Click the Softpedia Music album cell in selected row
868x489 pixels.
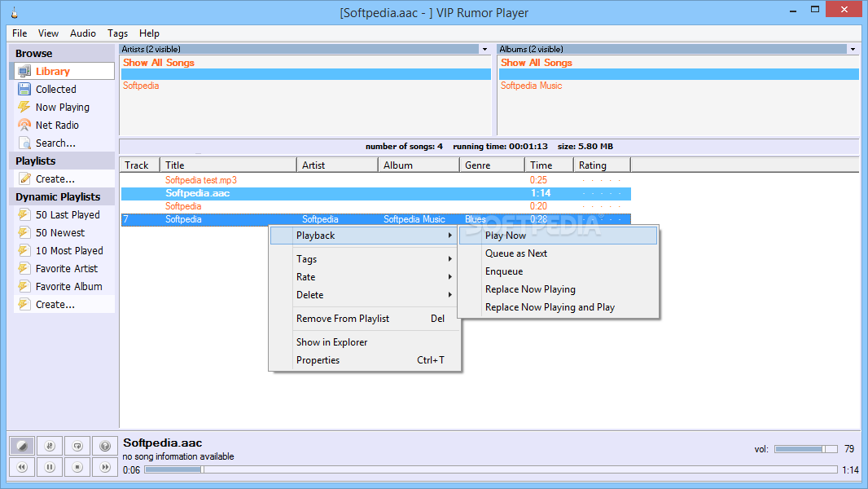tap(414, 219)
